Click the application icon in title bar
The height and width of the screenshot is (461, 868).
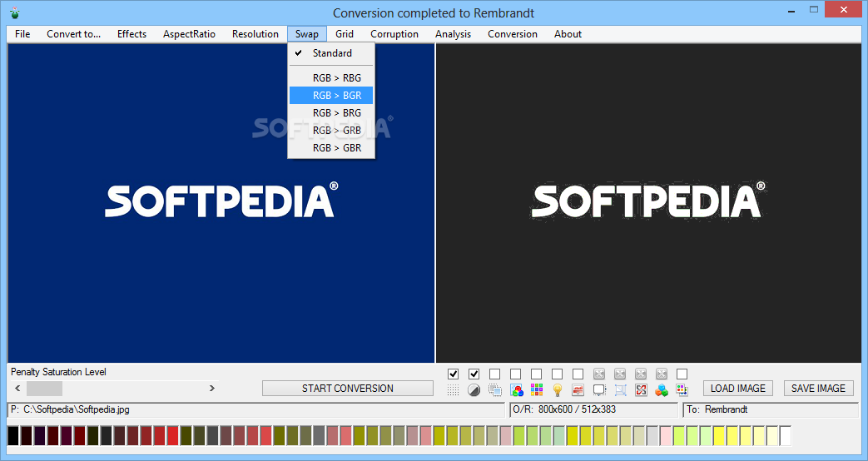(14, 12)
